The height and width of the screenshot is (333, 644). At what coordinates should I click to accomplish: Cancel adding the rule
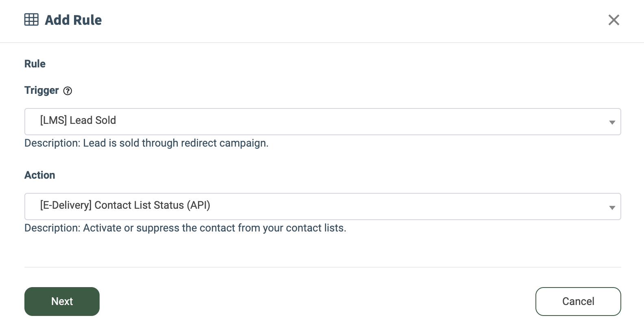[578, 301]
